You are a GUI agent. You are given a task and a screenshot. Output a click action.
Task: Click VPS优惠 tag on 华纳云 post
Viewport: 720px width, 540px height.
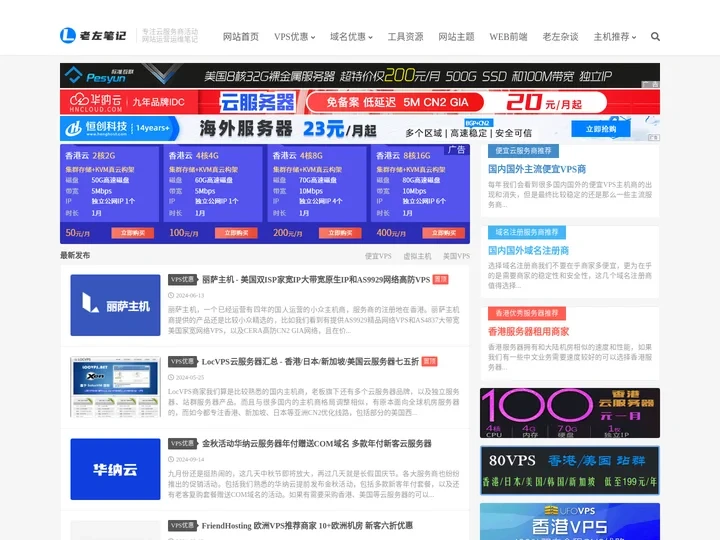[x=182, y=444]
